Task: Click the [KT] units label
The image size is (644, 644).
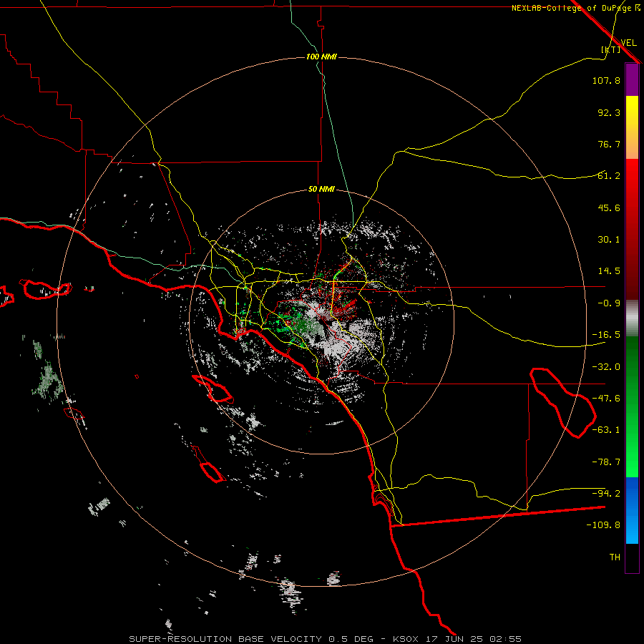Action: [x=611, y=49]
